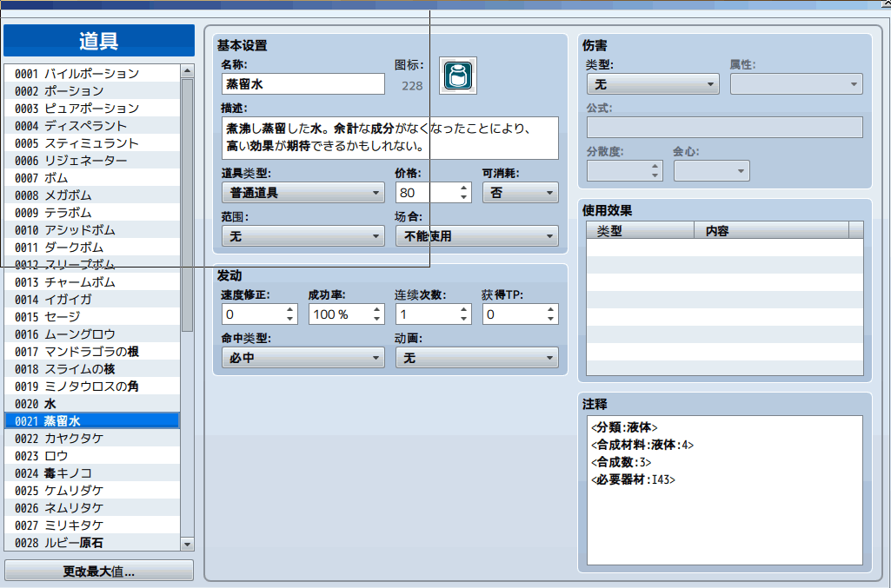Click the 注释 note text area
Screen dimensions: 891x588
coord(724,491)
